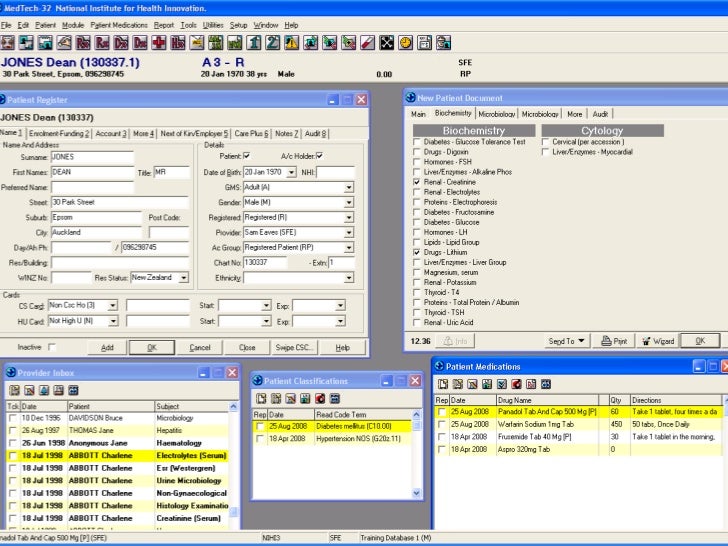728x546 pixels.
Task: Check Diabetes - Glucose Tolerance Test
Action: coord(416,142)
